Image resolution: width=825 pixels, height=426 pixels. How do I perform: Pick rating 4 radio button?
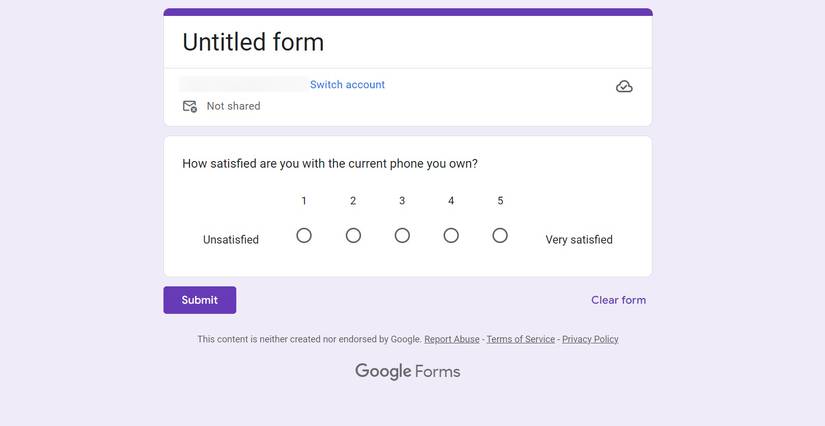tap(451, 236)
